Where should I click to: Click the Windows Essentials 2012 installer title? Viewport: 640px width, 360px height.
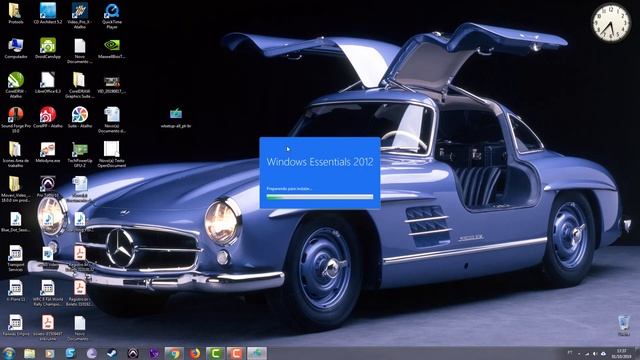click(320, 162)
